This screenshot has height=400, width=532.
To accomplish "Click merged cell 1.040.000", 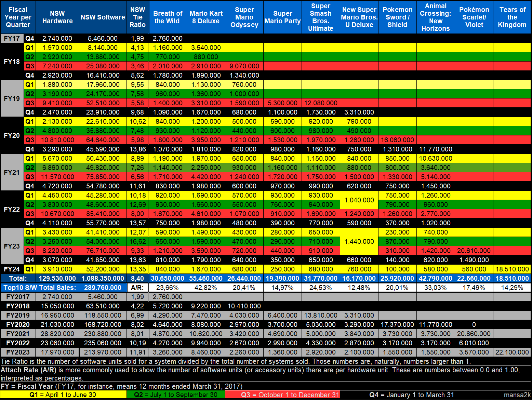I will [x=359, y=200].
